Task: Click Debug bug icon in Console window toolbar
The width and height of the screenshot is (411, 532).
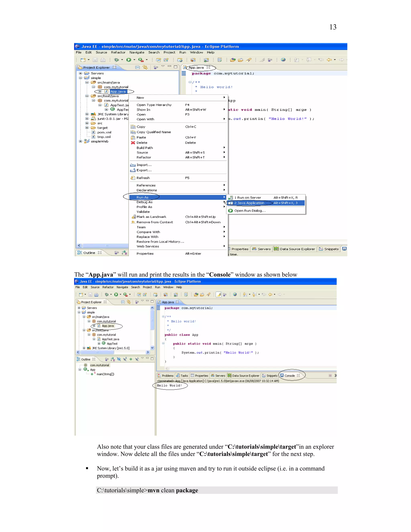Action: coord(107,295)
